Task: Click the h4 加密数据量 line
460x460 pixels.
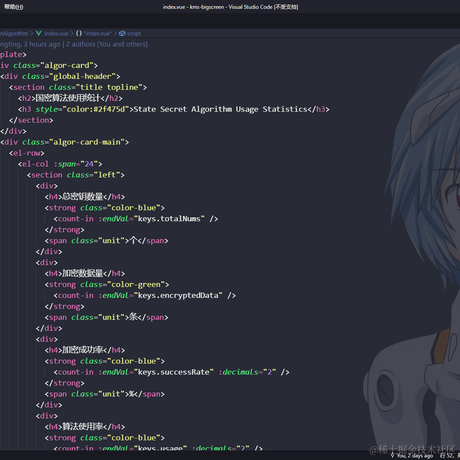Action: pos(85,273)
